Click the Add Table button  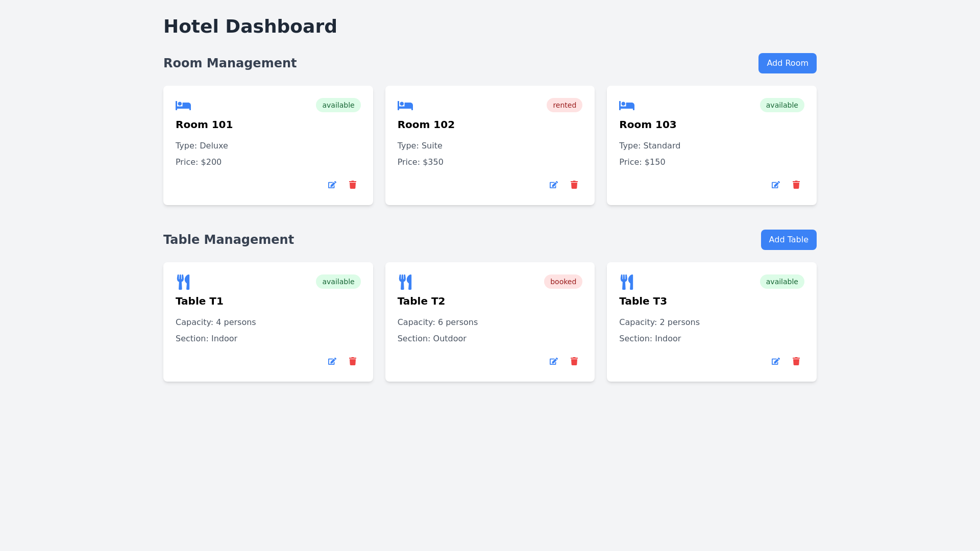click(x=788, y=239)
